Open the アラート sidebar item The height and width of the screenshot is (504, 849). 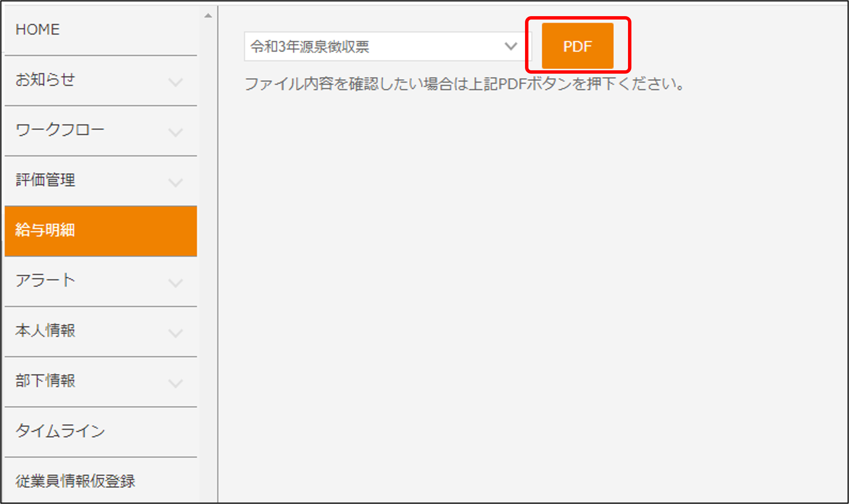45,280
